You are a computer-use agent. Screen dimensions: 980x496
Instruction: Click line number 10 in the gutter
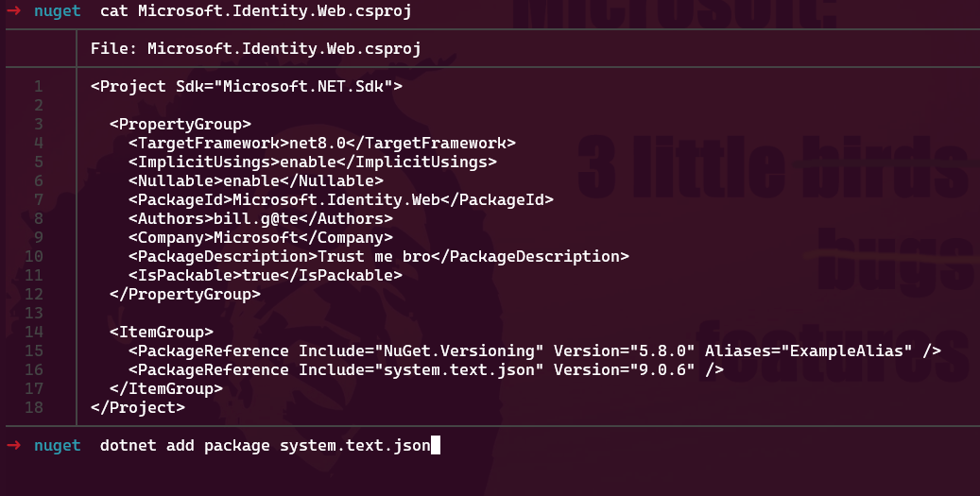[34, 256]
